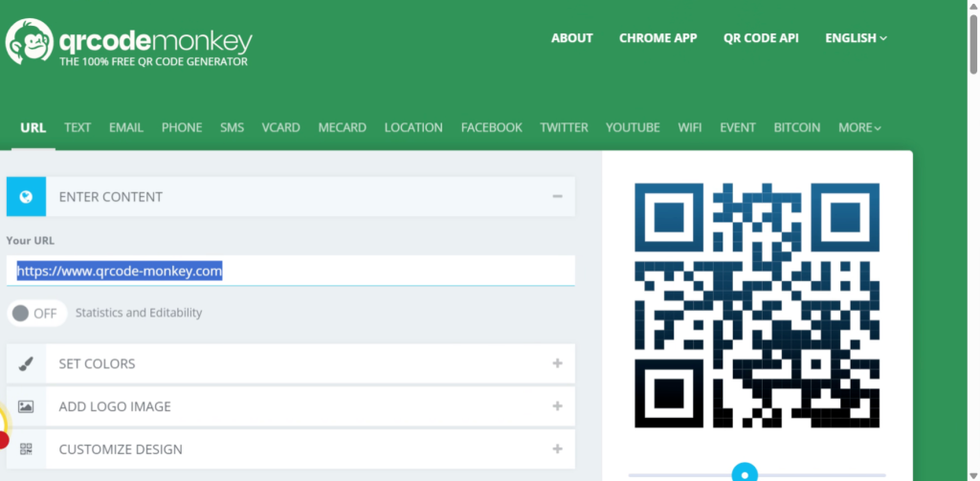This screenshot has width=980, height=481.
Task: Click the generated QR code preview image
Action: pyautogui.click(x=757, y=304)
